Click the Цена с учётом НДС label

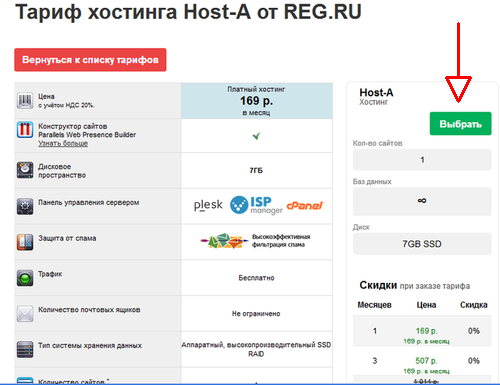[x=66, y=101]
